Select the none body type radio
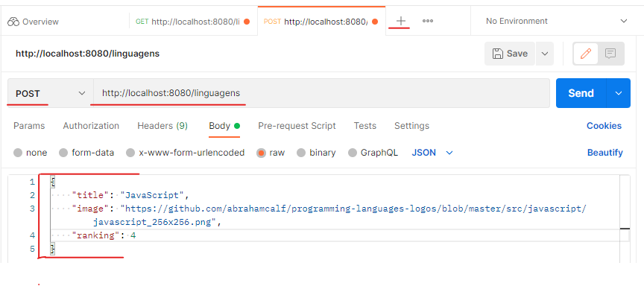 pos(18,153)
